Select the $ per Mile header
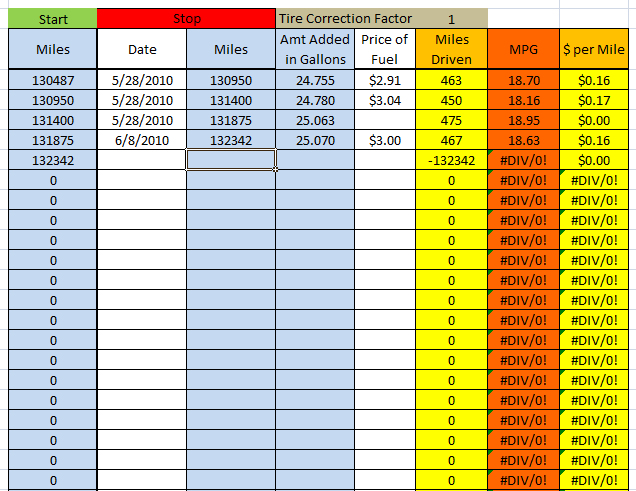 pos(597,49)
